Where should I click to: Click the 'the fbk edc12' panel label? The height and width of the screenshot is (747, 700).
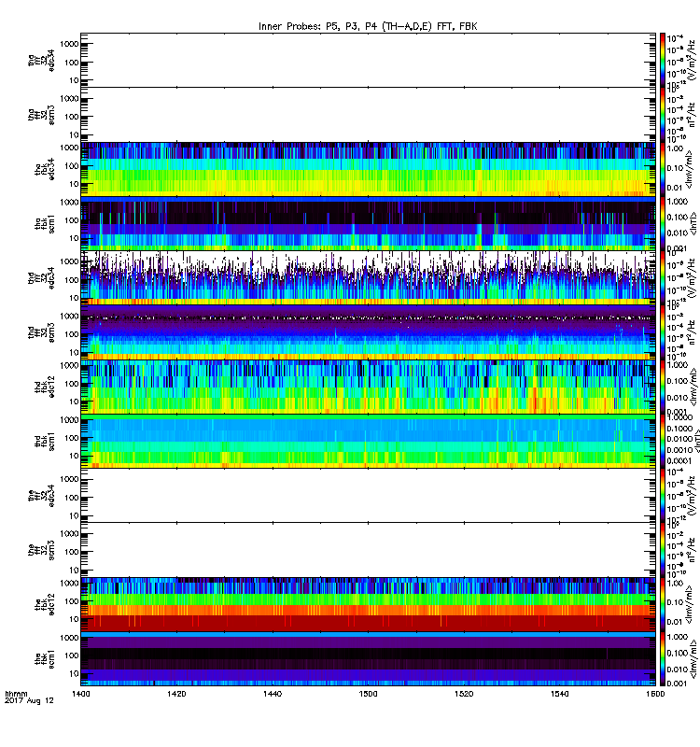[45, 605]
